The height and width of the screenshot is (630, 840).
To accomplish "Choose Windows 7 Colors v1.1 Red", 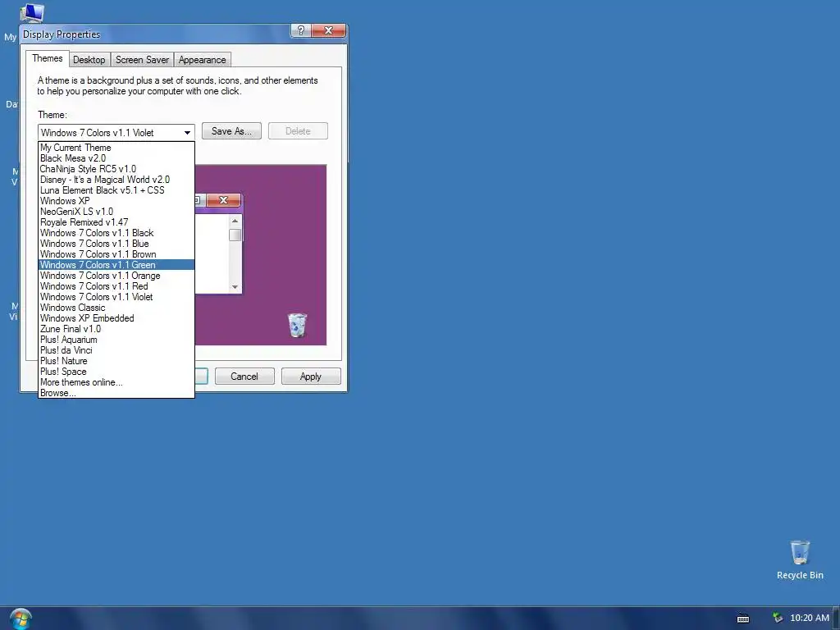I will pos(116,286).
